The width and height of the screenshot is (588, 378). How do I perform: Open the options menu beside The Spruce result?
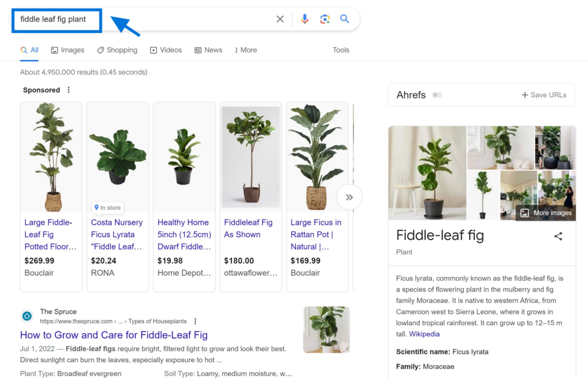click(x=195, y=321)
